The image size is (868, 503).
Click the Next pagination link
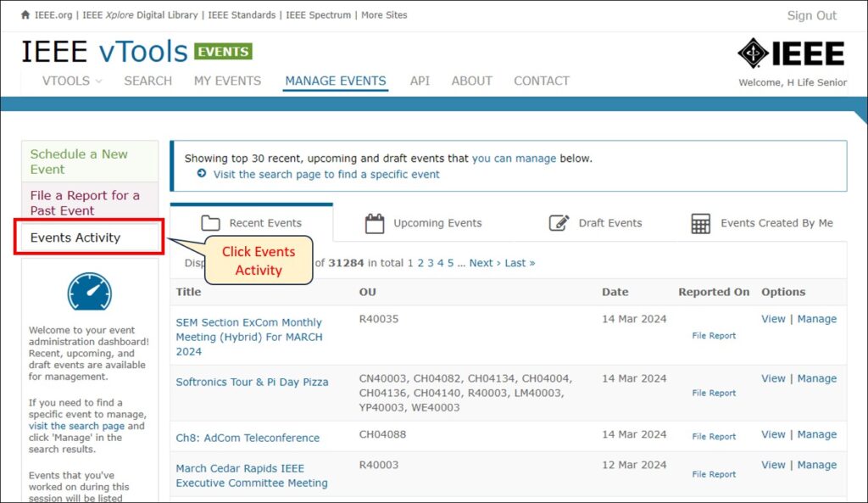485,263
